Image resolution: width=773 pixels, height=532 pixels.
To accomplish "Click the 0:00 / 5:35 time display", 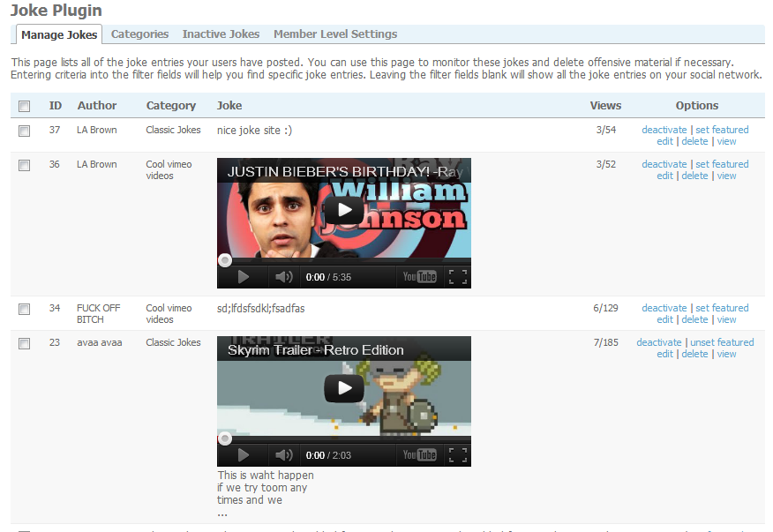I will [328, 277].
